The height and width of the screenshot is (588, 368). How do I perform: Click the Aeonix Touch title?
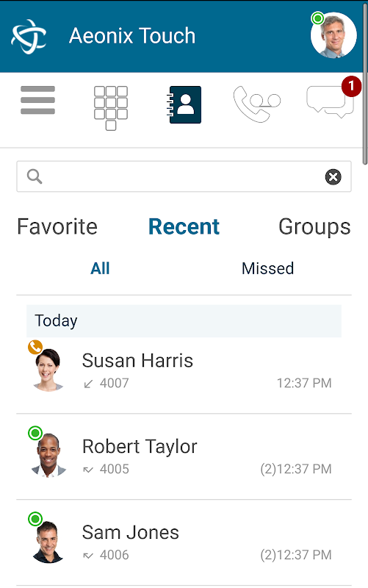132,36
